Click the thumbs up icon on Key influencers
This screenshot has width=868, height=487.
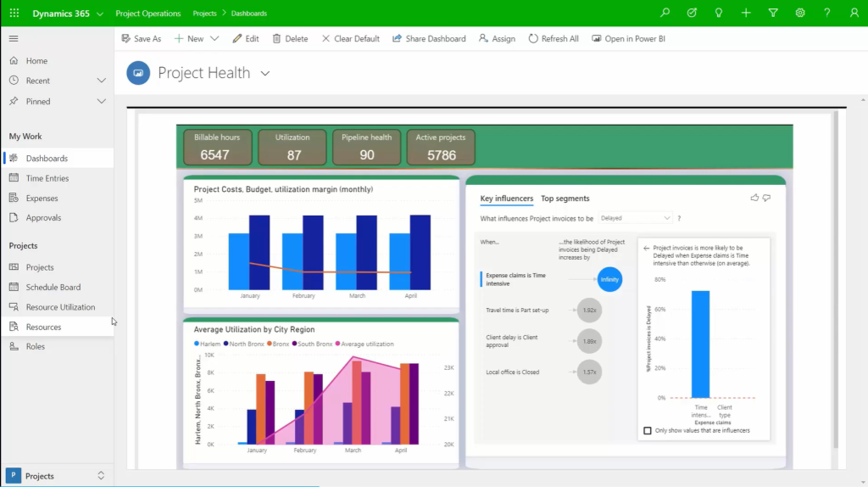(754, 199)
